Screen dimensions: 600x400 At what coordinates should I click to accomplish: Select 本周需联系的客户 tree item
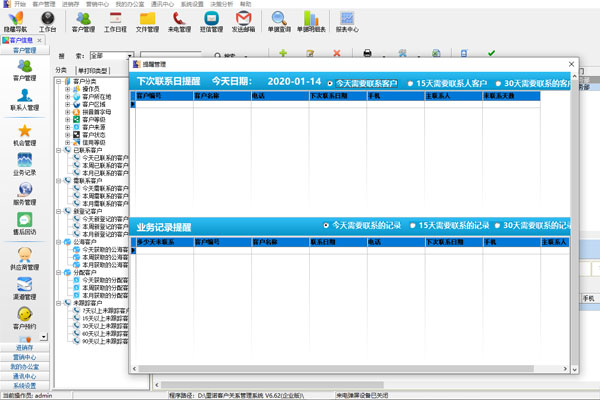coord(105,196)
